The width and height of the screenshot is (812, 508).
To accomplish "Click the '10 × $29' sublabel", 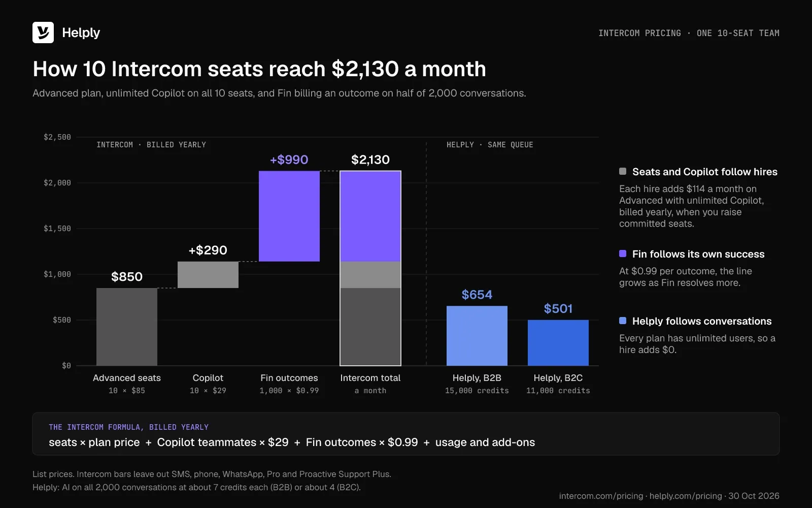I will pos(208,391).
